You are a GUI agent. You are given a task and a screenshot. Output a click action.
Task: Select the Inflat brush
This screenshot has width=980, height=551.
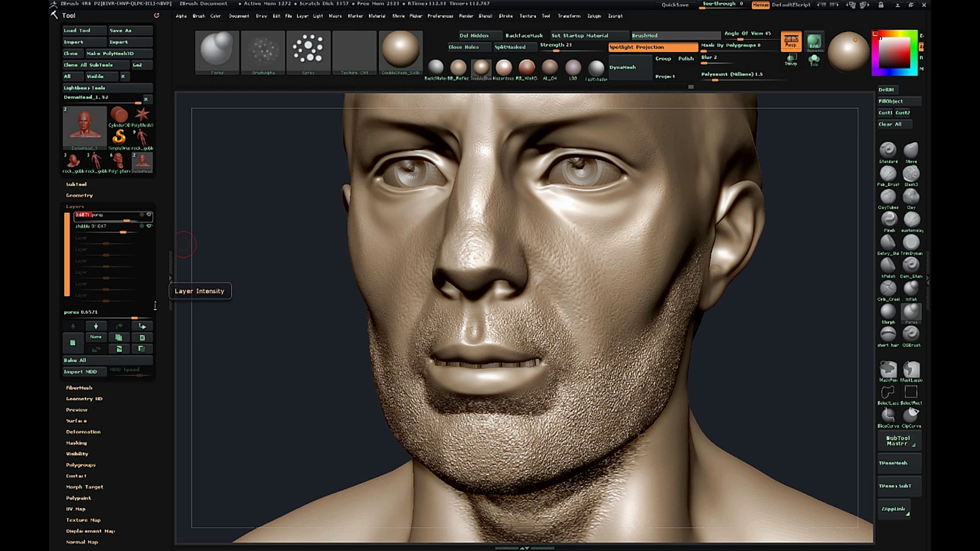(x=911, y=289)
